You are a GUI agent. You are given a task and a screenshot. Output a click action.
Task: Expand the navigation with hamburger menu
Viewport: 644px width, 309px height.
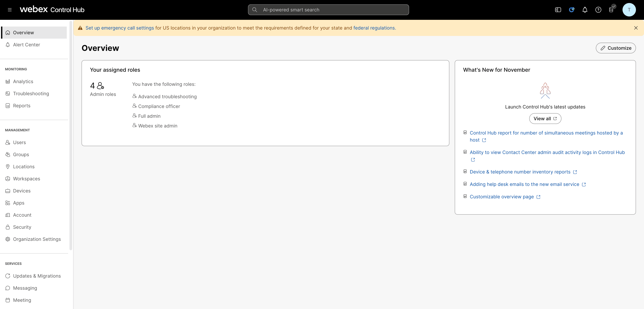coord(10,10)
